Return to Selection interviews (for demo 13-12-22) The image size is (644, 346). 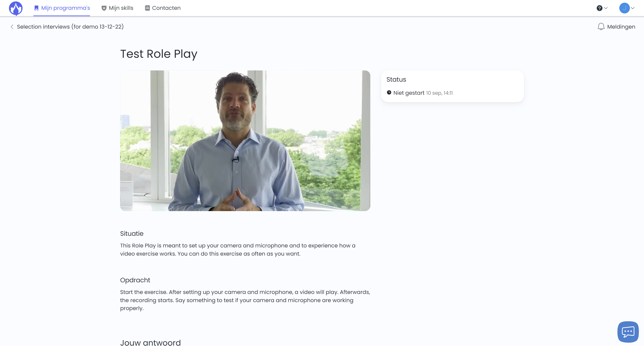pyautogui.click(x=70, y=27)
